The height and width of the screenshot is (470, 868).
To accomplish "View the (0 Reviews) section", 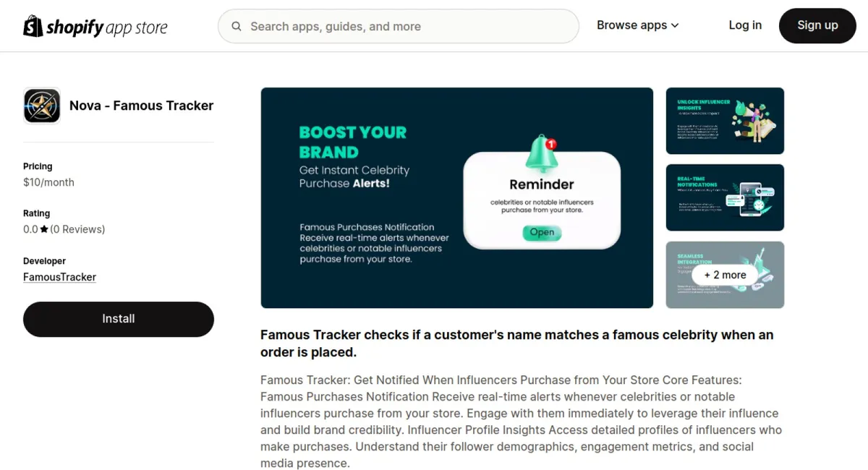I will (77, 229).
